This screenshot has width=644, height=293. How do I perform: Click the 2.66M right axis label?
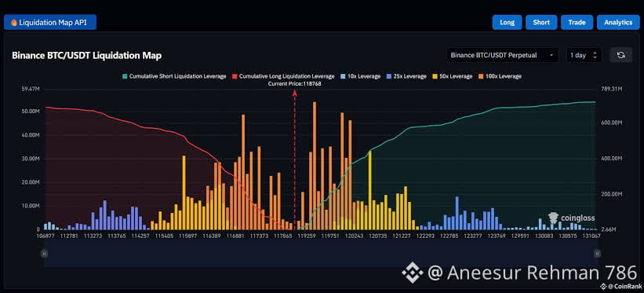(x=609, y=229)
